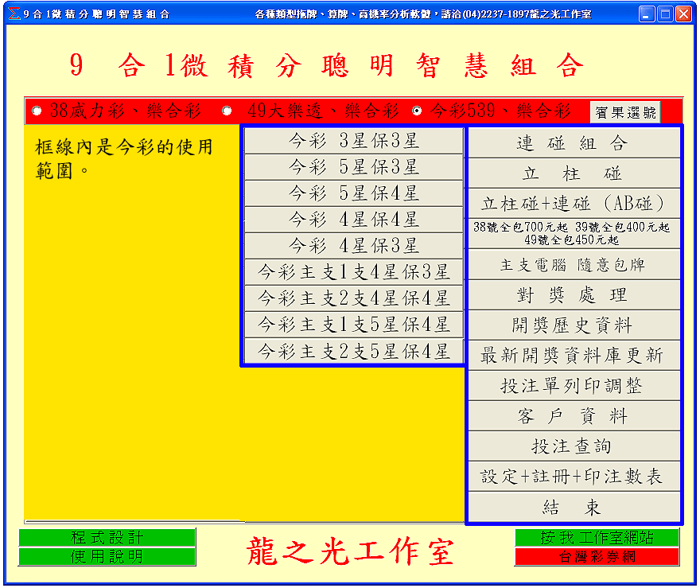Open 主支電腦 隨意包牌
700x588 pixels.
[x=574, y=264]
